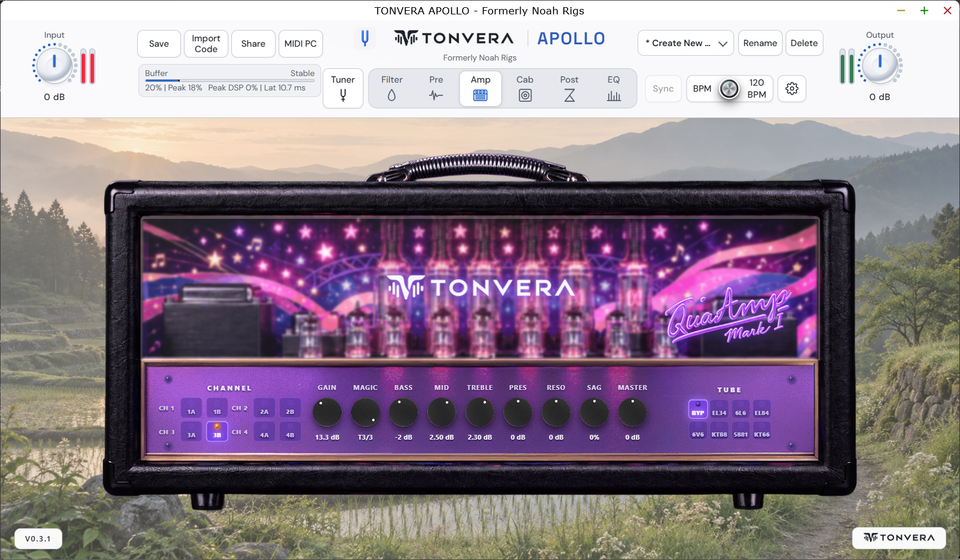This screenshot has width=960, height=560.
Task: Click the Output gain knob
Action: [x=880, y=65]
